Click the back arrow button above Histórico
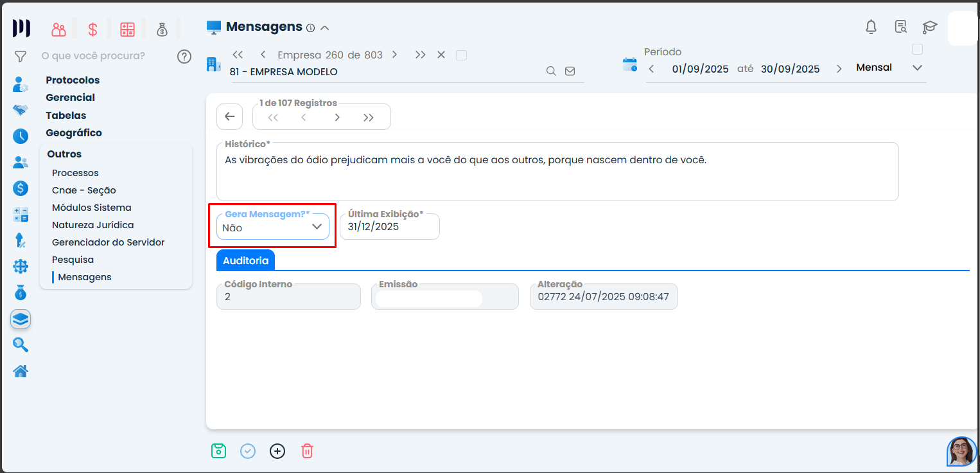Image resolution: width=980 pixels, height=473 pixels. (x=230, y=117)
